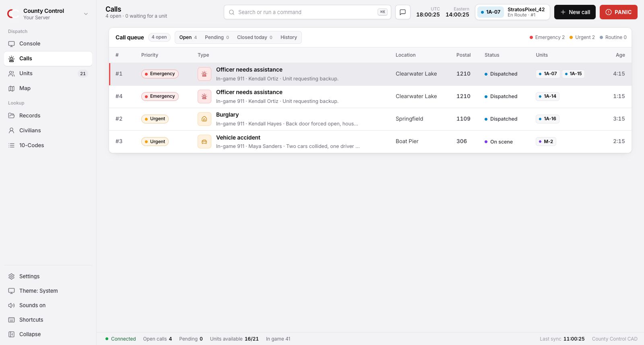Click the Springfield location cell
Viewport: 644px width, 345px height.
[409, 119]
